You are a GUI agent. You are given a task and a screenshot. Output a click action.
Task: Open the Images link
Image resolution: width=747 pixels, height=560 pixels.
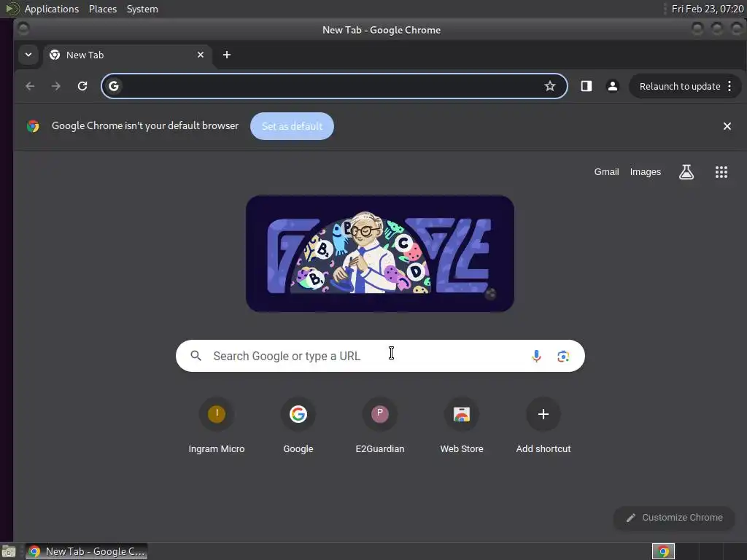click(646, 172)
